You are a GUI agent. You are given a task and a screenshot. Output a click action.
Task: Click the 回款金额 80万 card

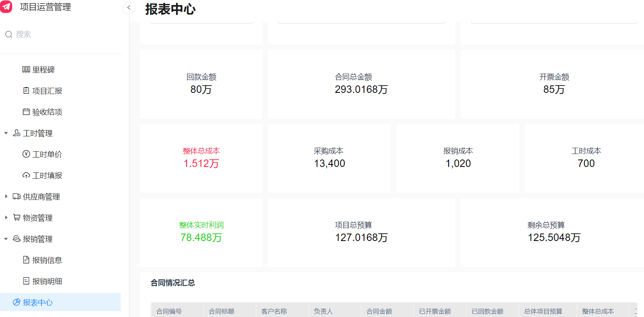point(201,84)
